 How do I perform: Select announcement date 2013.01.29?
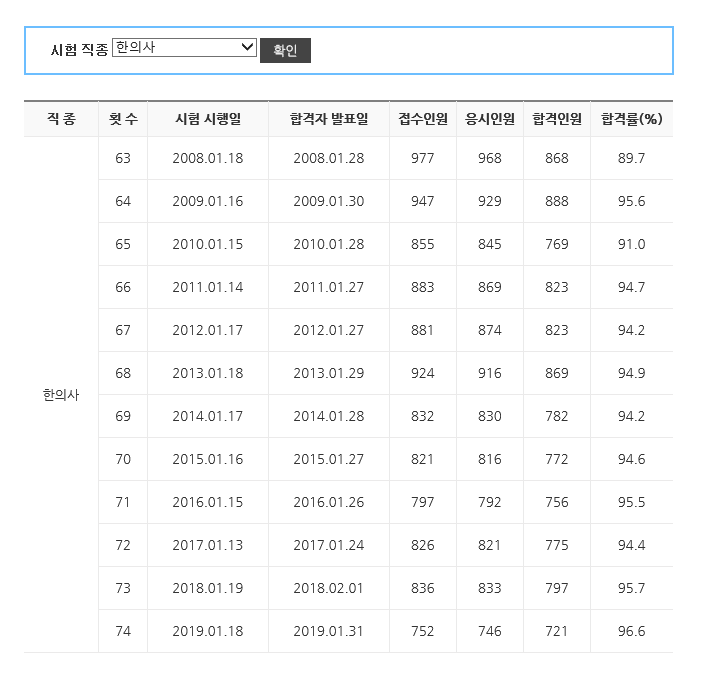(x=329, y=373)
